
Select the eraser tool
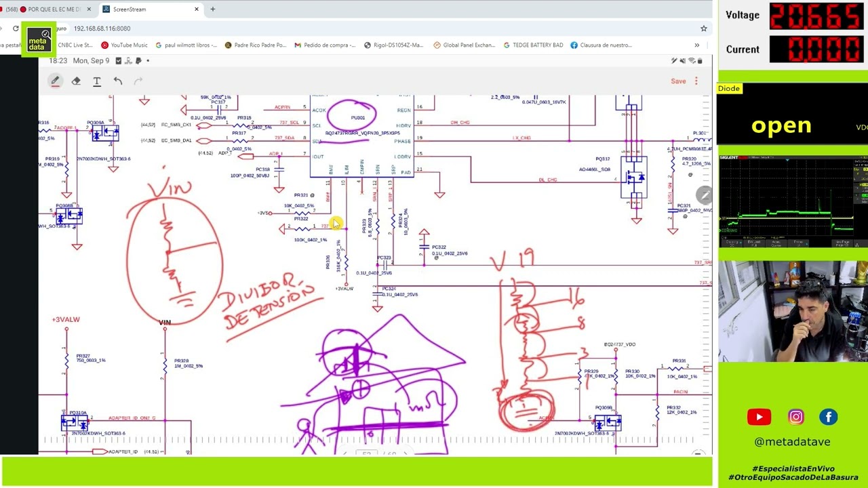76,81
